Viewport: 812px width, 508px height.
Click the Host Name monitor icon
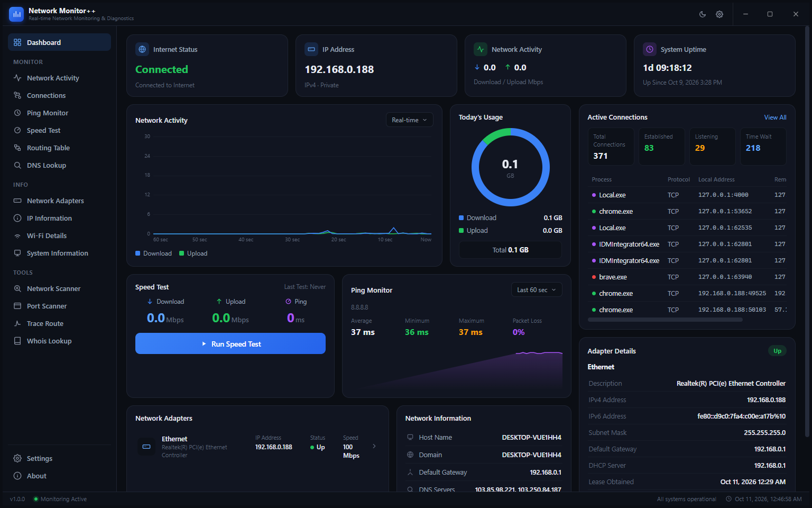tap(410, 437)
